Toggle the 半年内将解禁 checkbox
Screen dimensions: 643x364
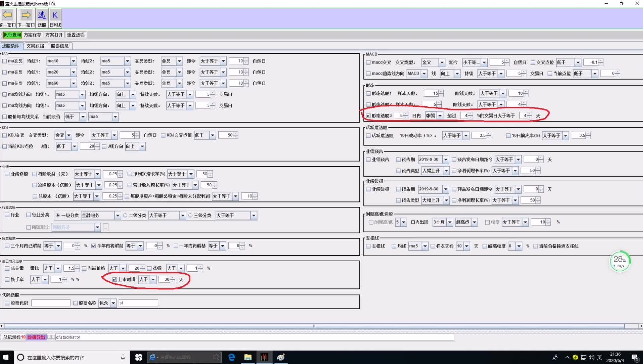(94, 246)
